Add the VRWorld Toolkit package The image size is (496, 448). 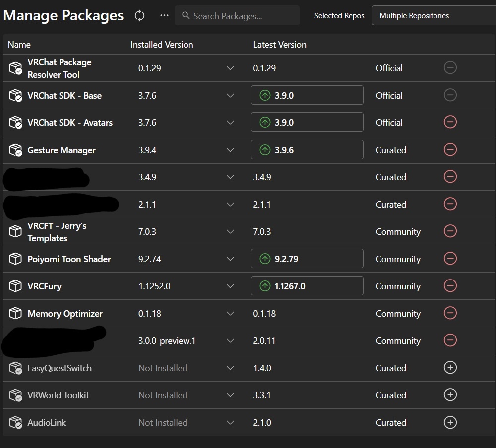[450, 395]
